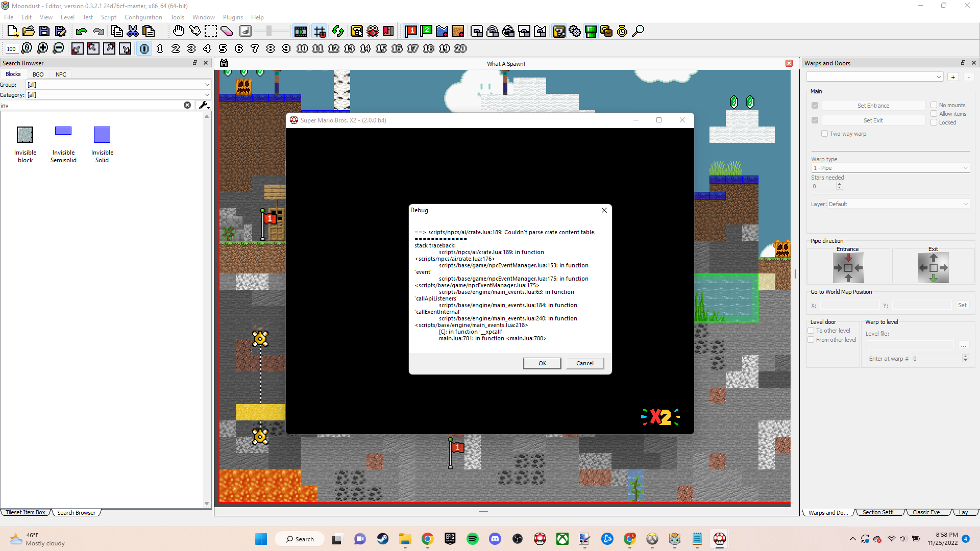Screen dimensions: 980x551
Task: Switch to the Tileset Item Box tab
Action: (26, 512)
